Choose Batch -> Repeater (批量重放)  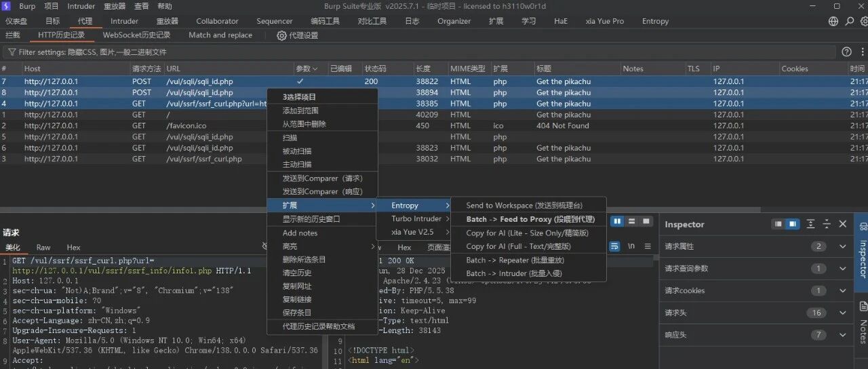click(528, 260)
